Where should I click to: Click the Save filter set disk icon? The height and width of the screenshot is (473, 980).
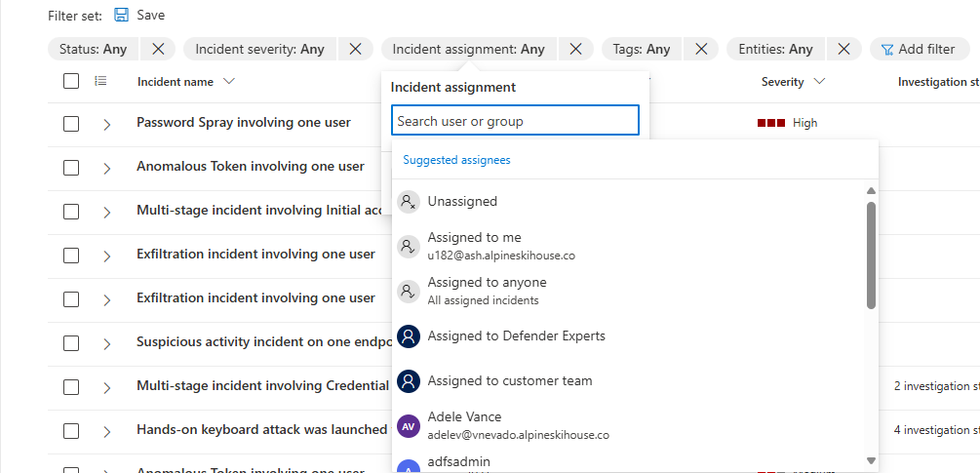click(122, 15)
